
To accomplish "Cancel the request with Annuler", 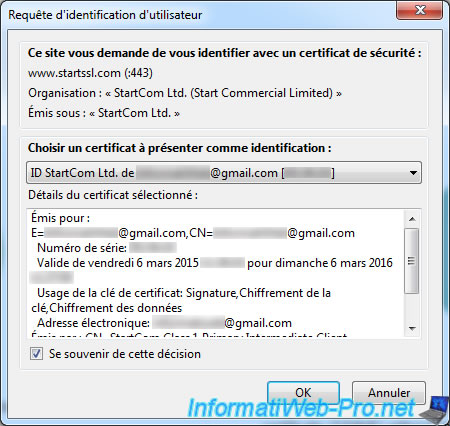I will 389,393.
